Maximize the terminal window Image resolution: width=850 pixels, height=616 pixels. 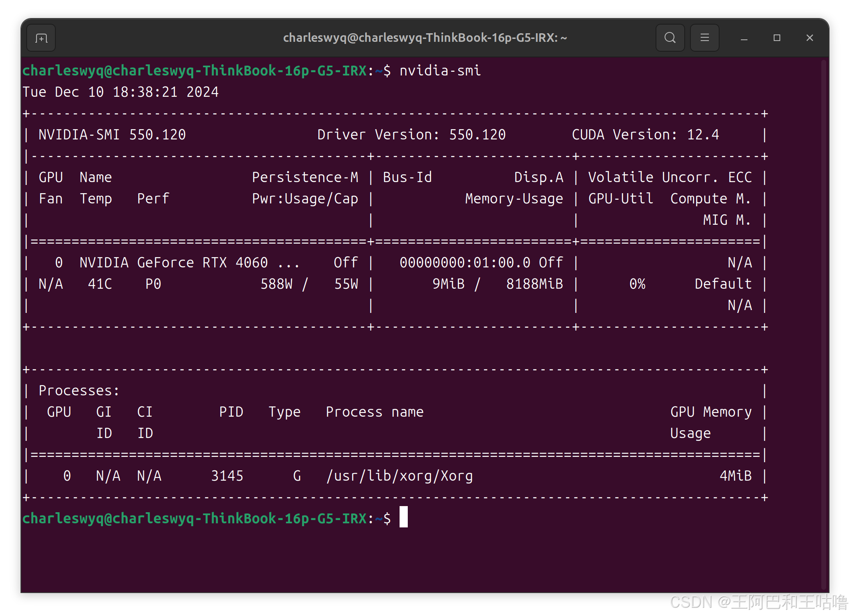pyautogui.click(x=777, y=38)
